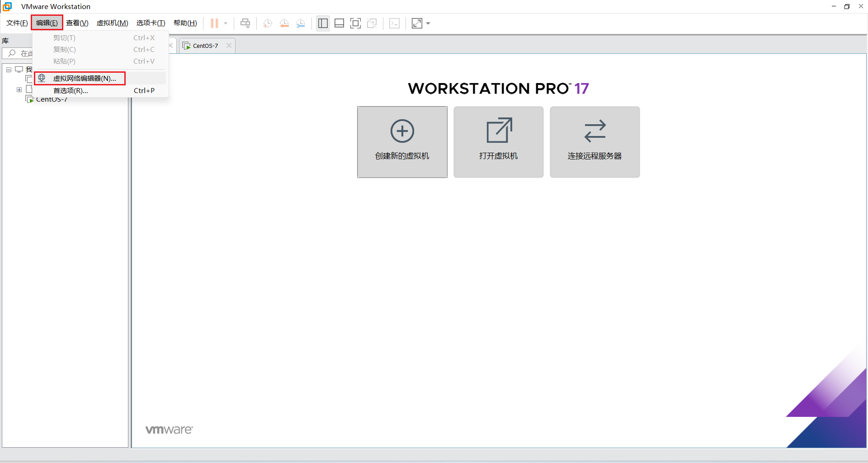Choose 首选项(R)... from Edit menu
Screen dimensions: 868x463
(x=100, y=90)
